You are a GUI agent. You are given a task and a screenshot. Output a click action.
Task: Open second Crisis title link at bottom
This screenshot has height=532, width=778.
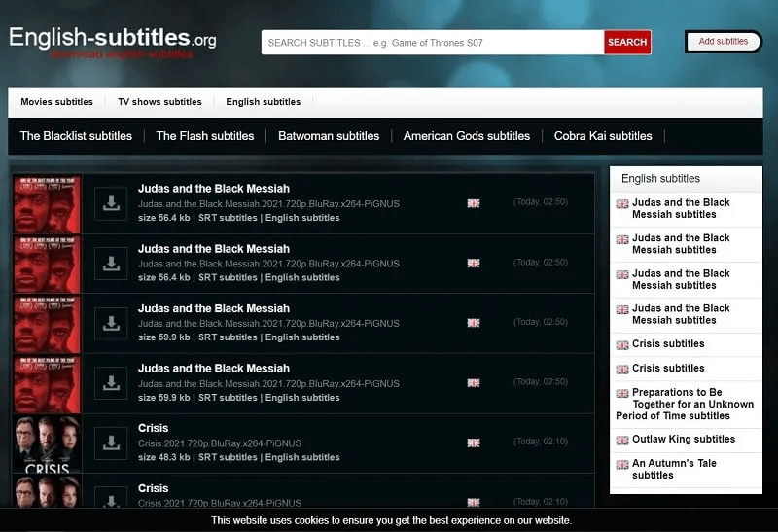coord(154,488)
